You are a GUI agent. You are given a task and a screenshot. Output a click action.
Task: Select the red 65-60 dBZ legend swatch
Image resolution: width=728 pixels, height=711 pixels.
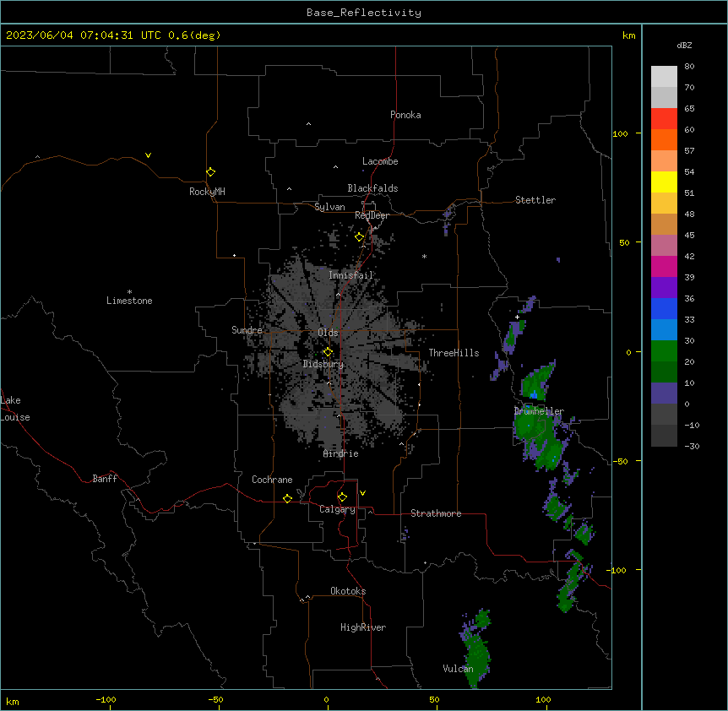pyautogui.click(x=664, y=119)
